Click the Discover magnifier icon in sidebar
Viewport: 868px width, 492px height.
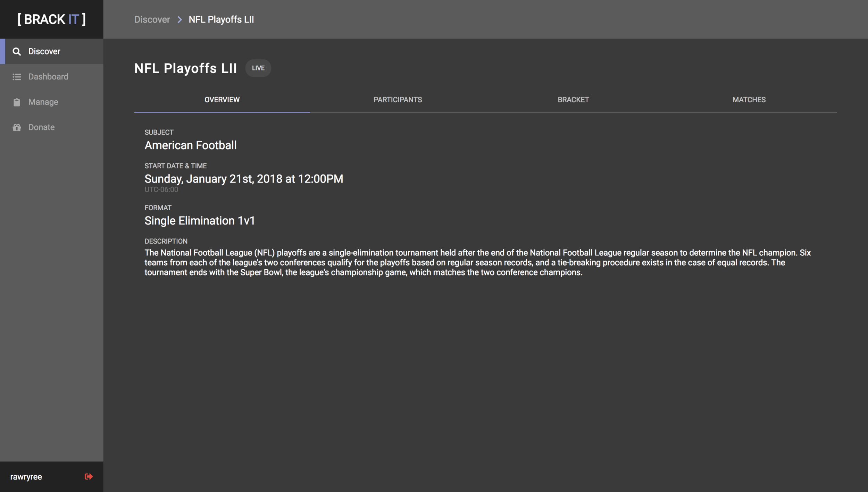[x=17, y=51]
